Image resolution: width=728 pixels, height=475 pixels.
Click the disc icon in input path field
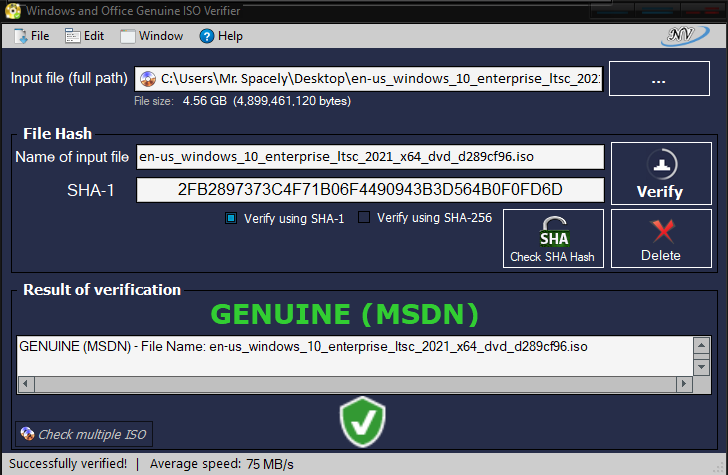(148, 79)
